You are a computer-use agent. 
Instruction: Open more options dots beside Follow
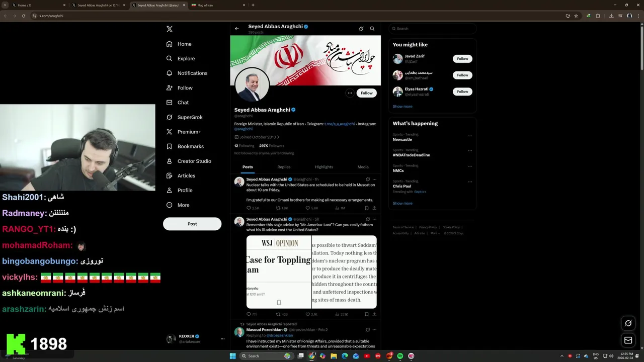[x=350, y=93]
